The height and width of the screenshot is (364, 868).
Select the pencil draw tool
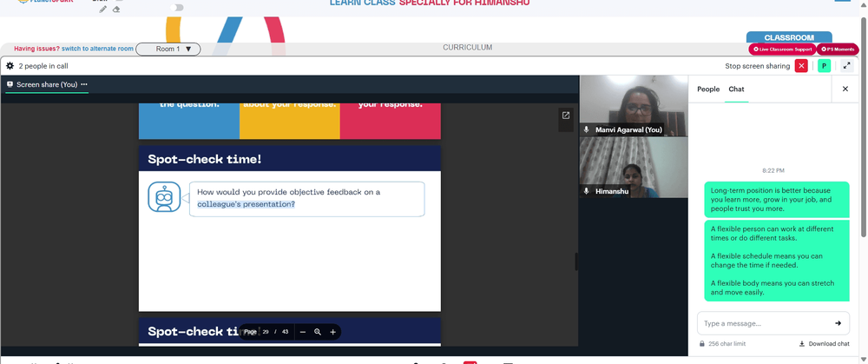coord(103,10)
